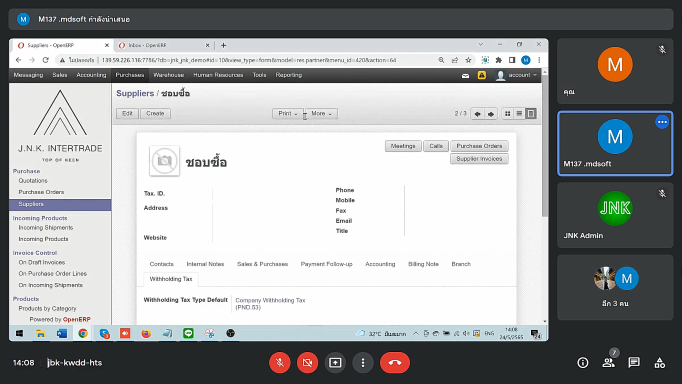Click the Suppliers breadcrumb link
Screen dimensions: 682x384
tap(135, 93)
